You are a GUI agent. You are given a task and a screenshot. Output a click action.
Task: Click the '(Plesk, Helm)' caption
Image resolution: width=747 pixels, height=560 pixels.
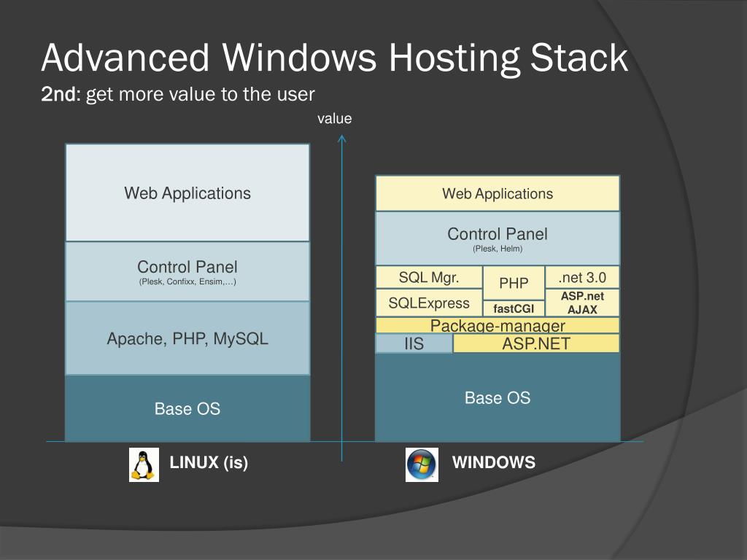498,249
